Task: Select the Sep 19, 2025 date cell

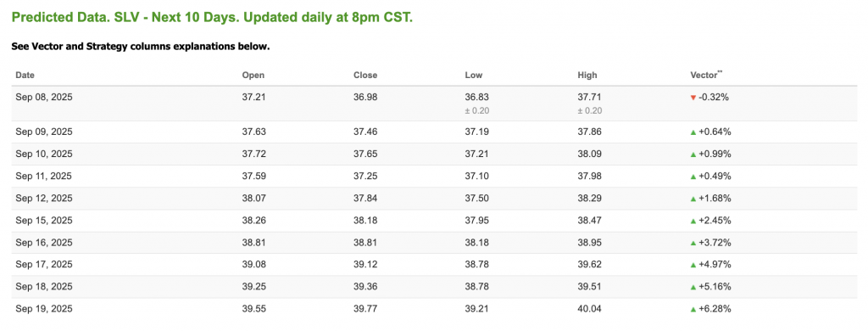Action: click(x=44, y=309)
